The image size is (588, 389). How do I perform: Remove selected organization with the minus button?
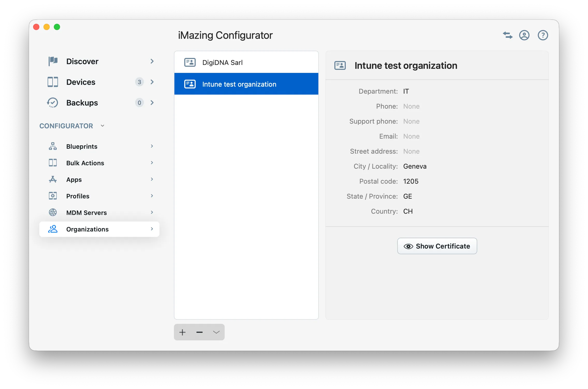(199, 332)
